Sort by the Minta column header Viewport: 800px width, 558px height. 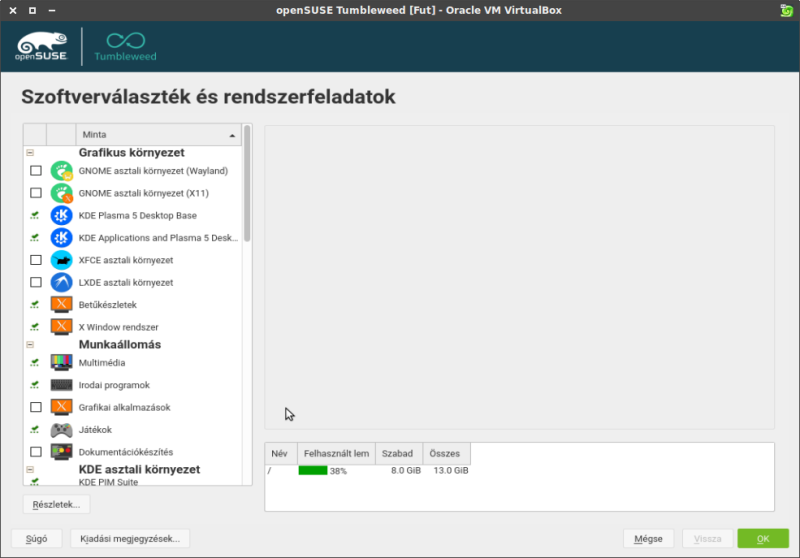point(159,135)
